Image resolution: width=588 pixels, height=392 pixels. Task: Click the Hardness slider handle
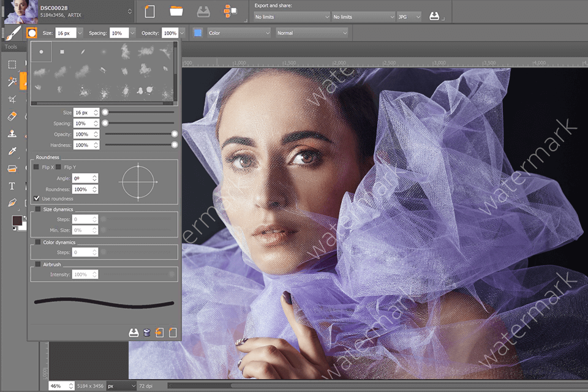(175, 145)
